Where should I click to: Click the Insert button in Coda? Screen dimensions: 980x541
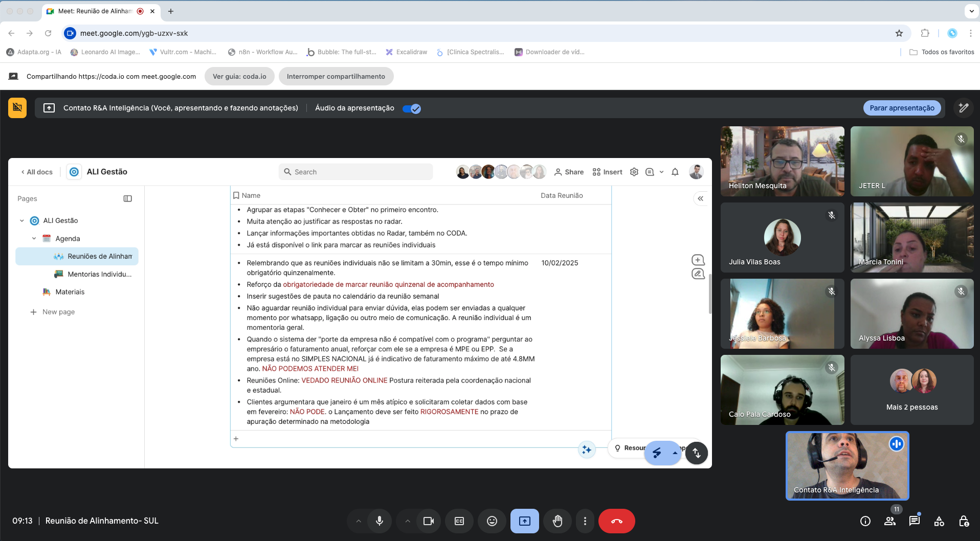[607, 172]
